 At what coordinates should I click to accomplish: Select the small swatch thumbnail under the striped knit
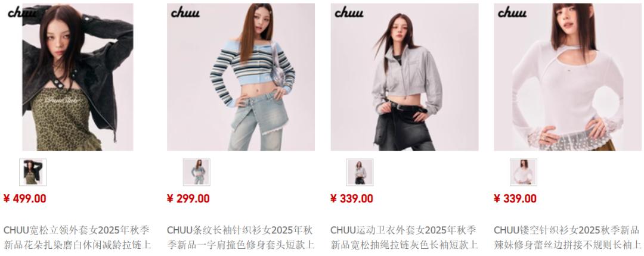pos(196,172)
